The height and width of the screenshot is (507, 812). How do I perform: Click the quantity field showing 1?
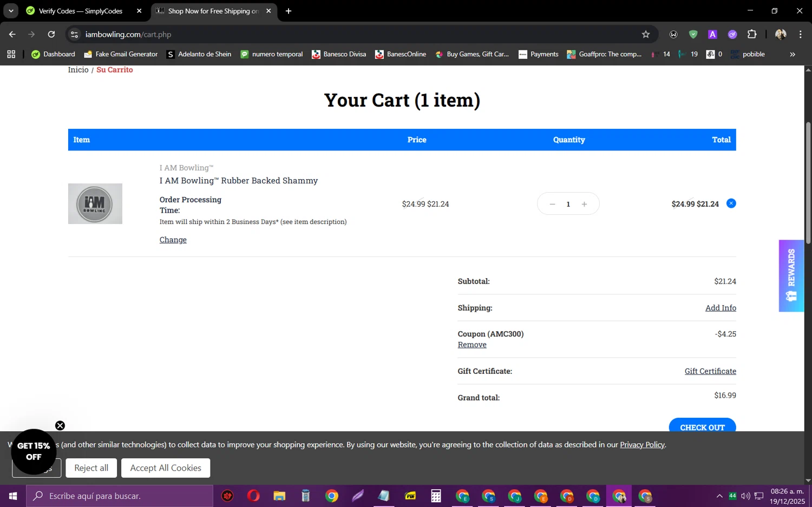tap(568, 204)
